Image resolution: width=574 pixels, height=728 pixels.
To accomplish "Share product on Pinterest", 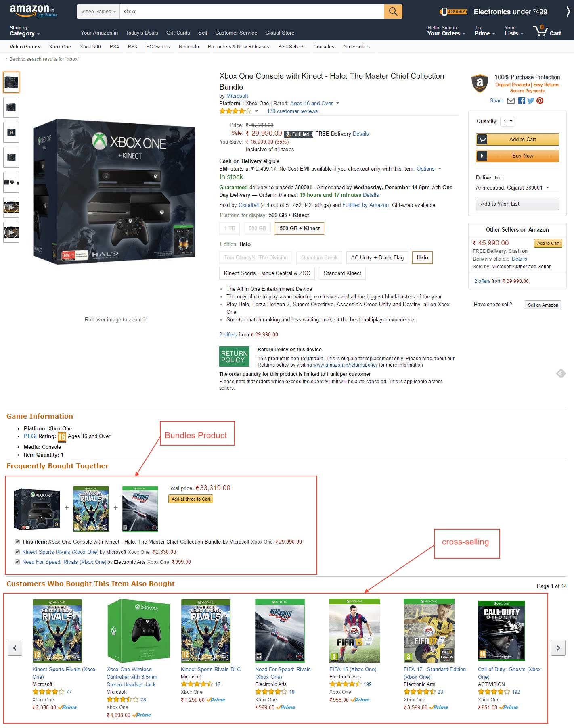I will pyautogui.click(x=540, y=100).
